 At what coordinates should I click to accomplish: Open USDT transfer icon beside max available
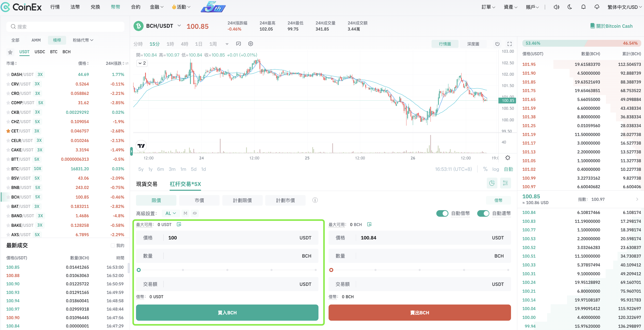[179, 225]
